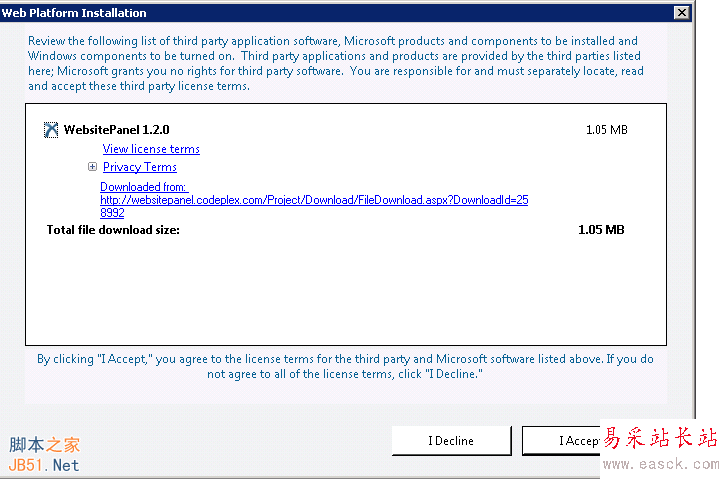Expand the Privacy Terms plus box

pos(92,167)
